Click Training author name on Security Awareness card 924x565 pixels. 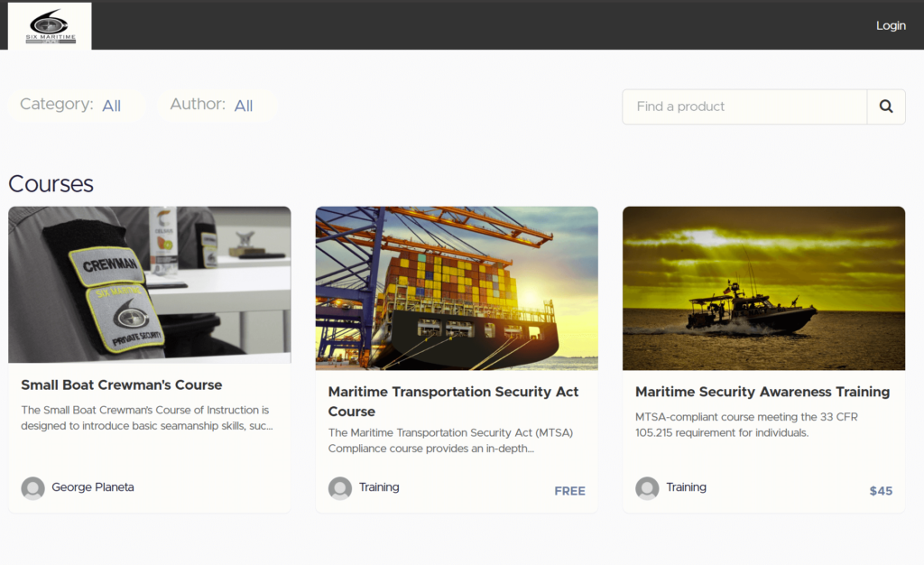686,487
